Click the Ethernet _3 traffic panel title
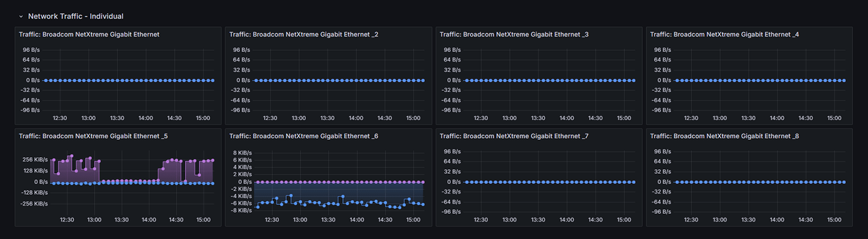The image size is (868, 239). coord(514,35)
